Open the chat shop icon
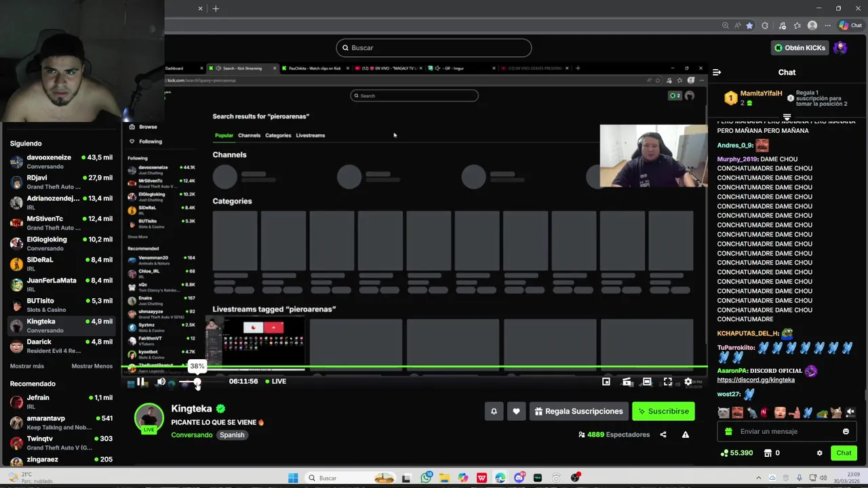868x488 pixels. tap(768, 453)
